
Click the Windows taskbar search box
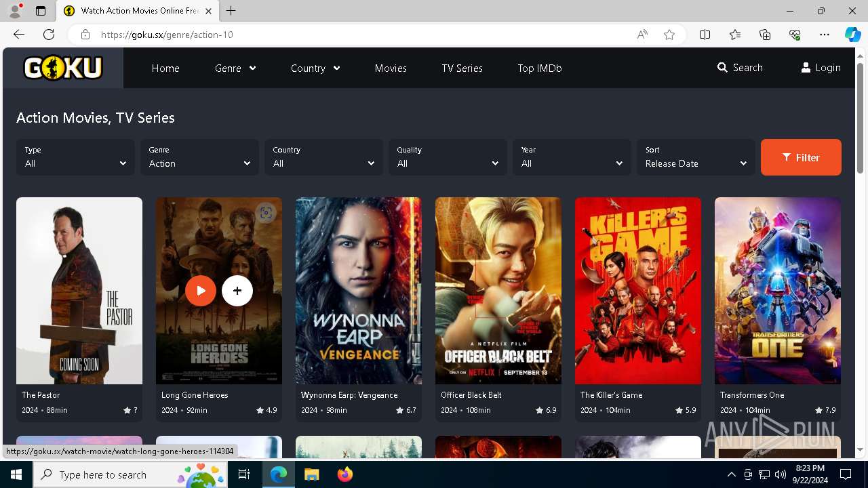point(130,474)
